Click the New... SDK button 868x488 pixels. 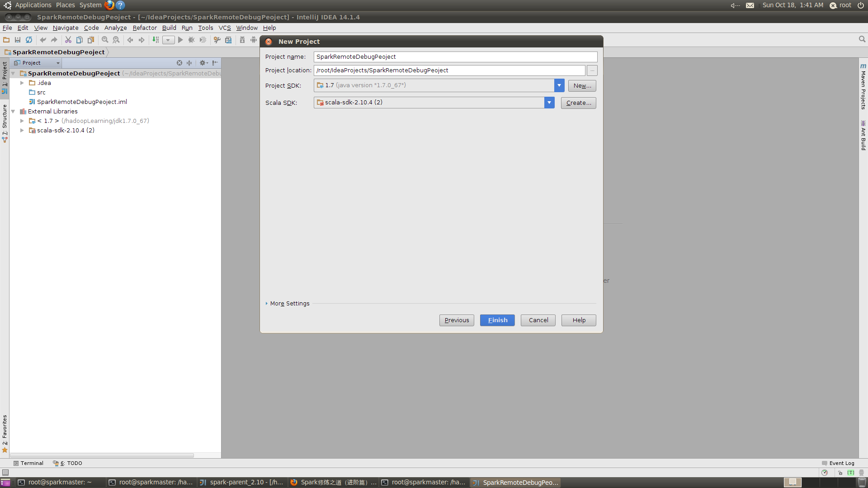click(x=582, y=85)
